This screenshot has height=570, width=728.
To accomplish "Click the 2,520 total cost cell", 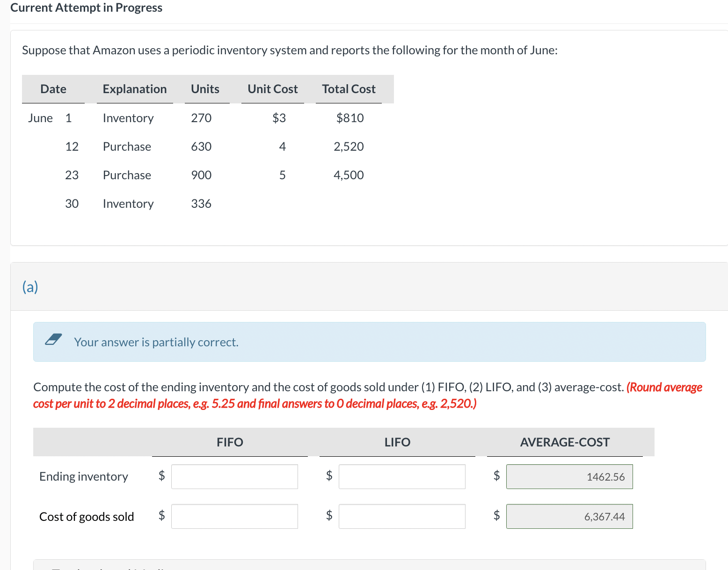I will pos(349,146).
